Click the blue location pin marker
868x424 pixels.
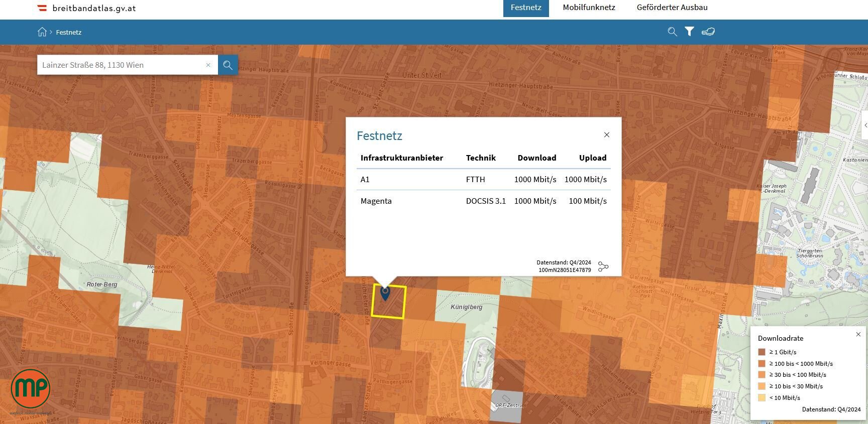[385, 294]
